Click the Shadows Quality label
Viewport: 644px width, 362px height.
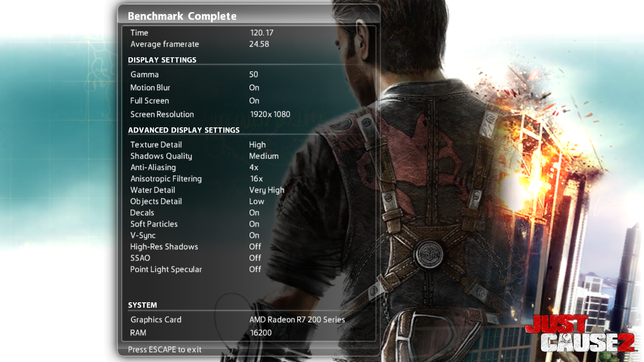[161, 156]
